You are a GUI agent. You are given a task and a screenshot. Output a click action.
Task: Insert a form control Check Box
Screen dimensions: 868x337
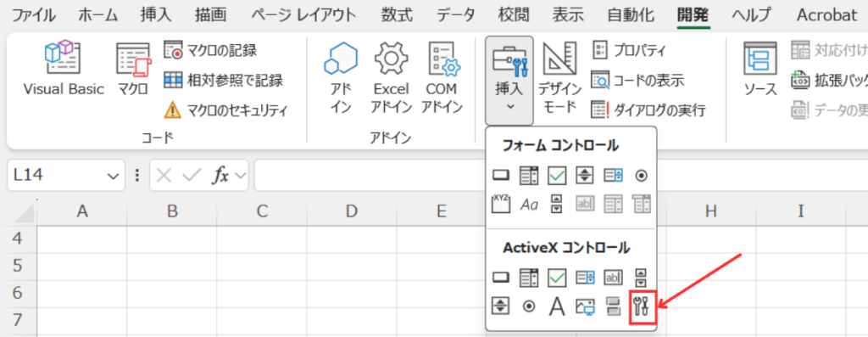pyautogui.click(x=557, y=176)
